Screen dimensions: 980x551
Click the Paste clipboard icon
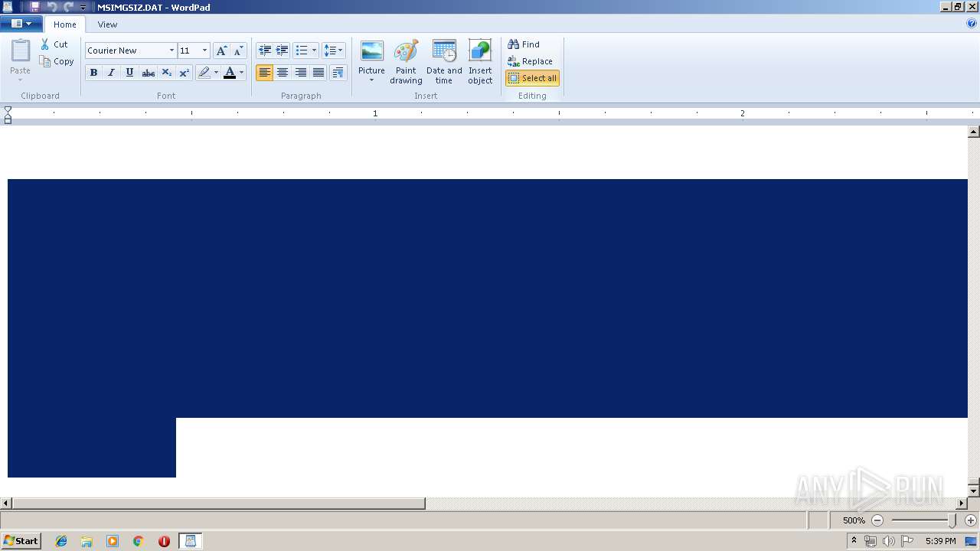(21, 51)
